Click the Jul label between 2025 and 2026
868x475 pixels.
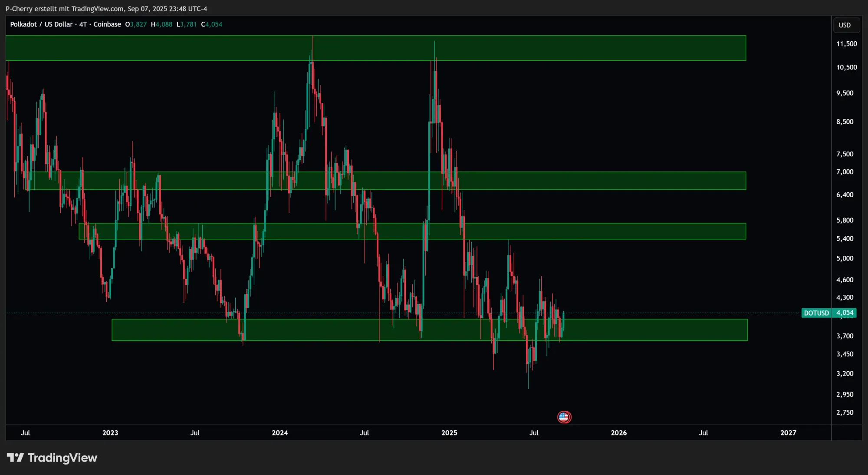(x=534, y=433)
